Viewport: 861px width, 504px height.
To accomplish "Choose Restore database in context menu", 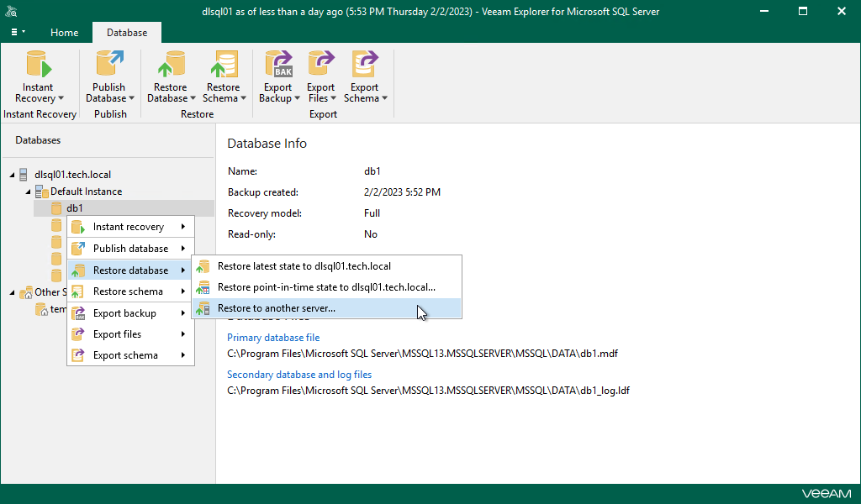I will 130,270.
